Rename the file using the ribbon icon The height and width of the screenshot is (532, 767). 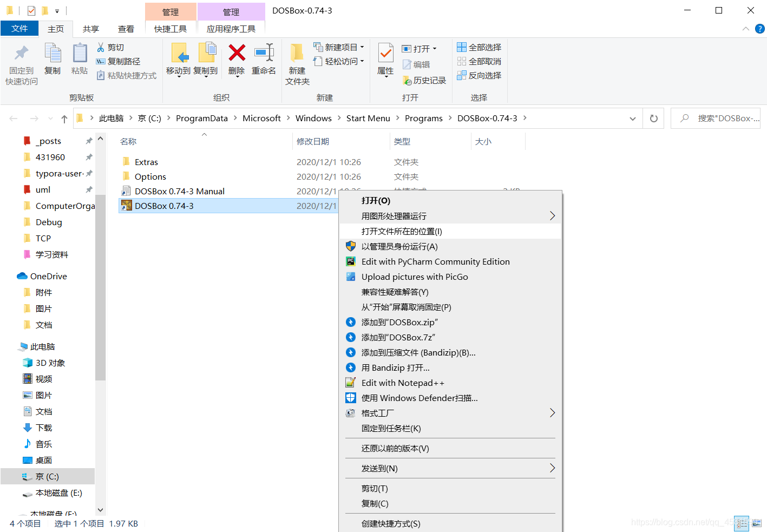coord(264,60)
